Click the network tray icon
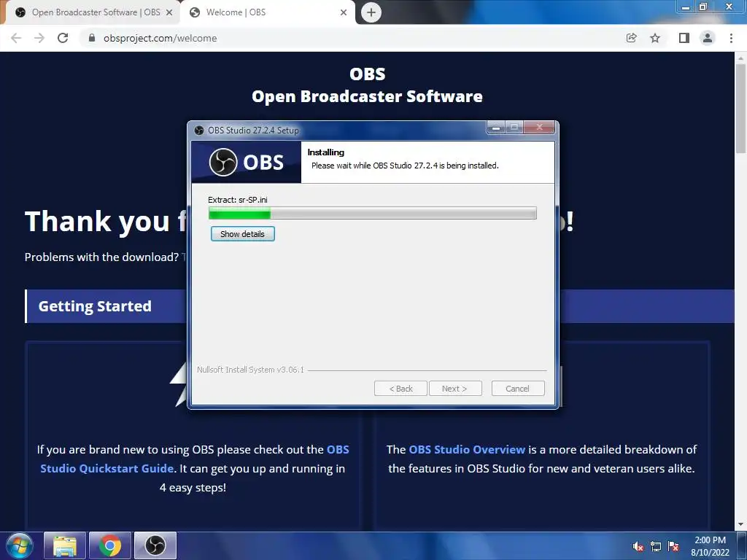The width and height of the screenshot is (747, 560). click(656, 546)
